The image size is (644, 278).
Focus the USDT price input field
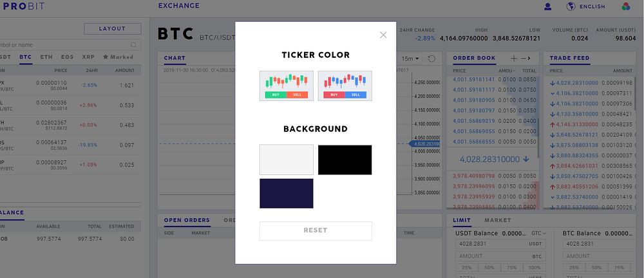(499, 244)
